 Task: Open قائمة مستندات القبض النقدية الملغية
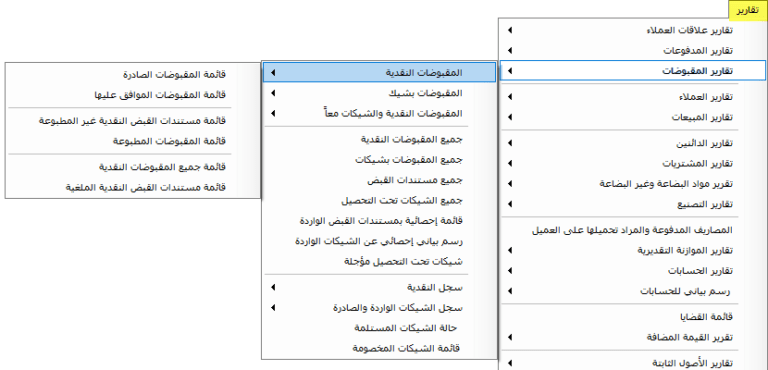(x=133, y=187)
